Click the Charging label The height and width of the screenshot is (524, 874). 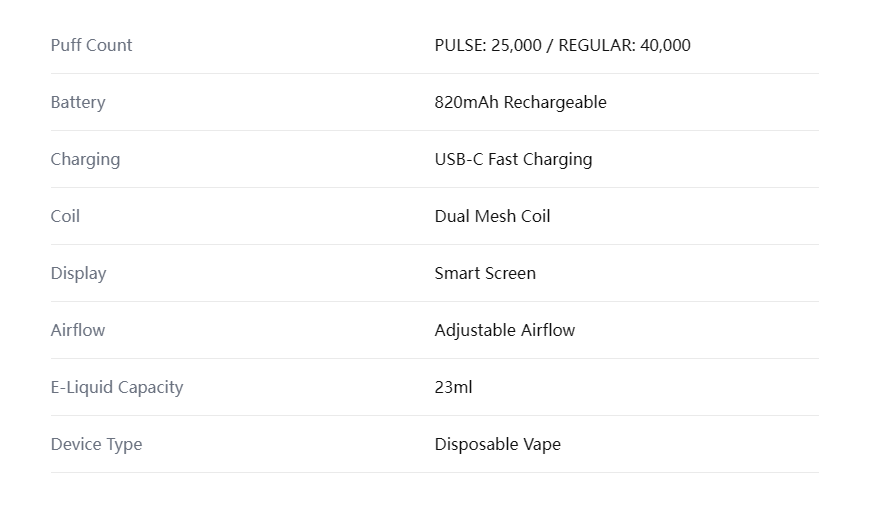pyautogui.click(x=85, y=159)
